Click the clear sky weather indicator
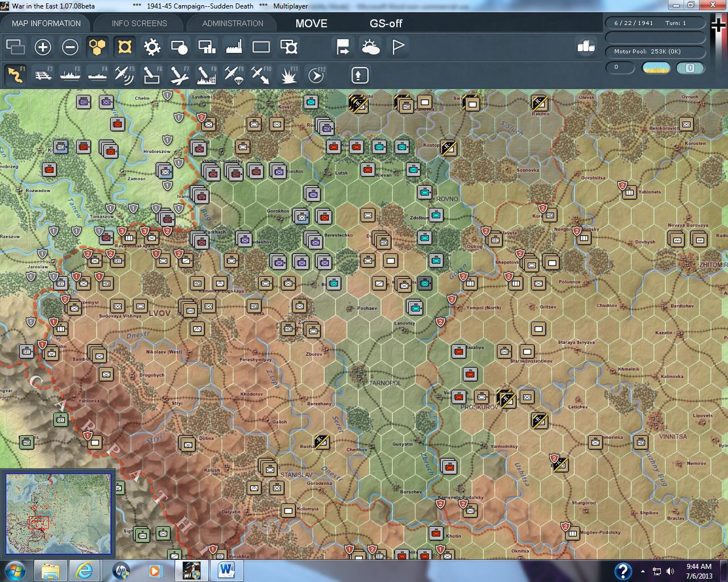The image size is (728, 582). click(656, 68)
